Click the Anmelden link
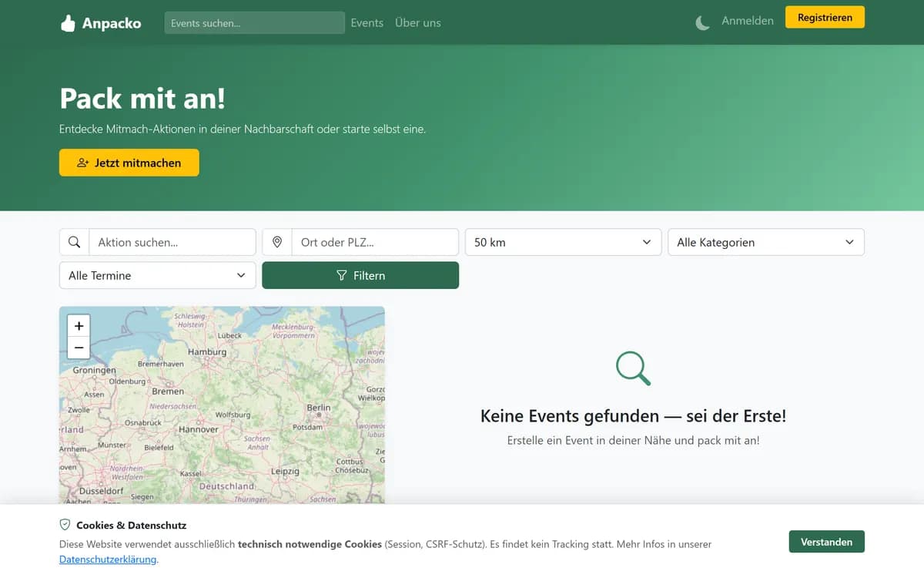Viewport: 924px width, 578px height. (x=748, y=21)
